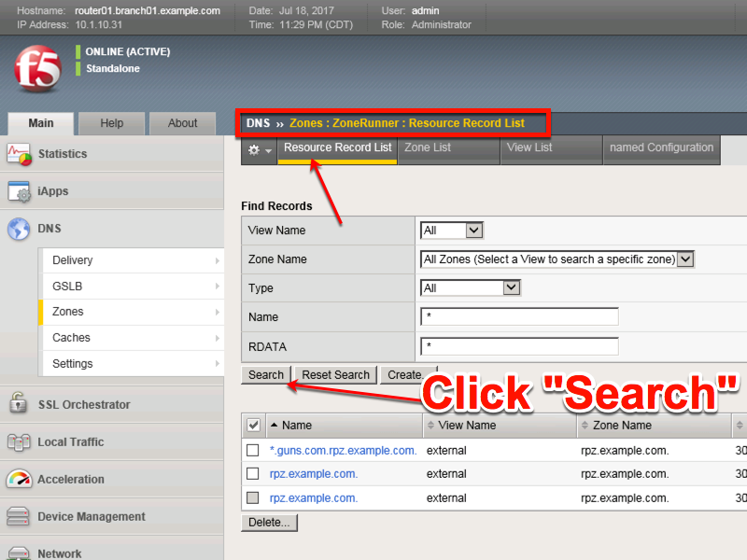Expand the Zones submenu arrow
Image resolution: width=747 pixels, height=560 pixels.
[218, 312]
